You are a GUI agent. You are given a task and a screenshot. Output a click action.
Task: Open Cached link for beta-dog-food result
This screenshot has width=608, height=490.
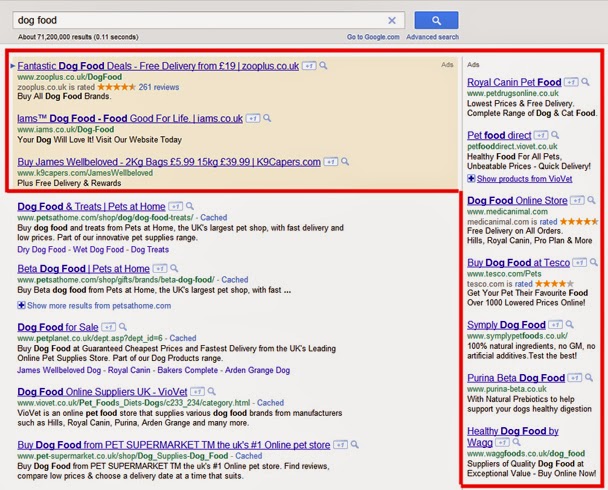point(235,280)
